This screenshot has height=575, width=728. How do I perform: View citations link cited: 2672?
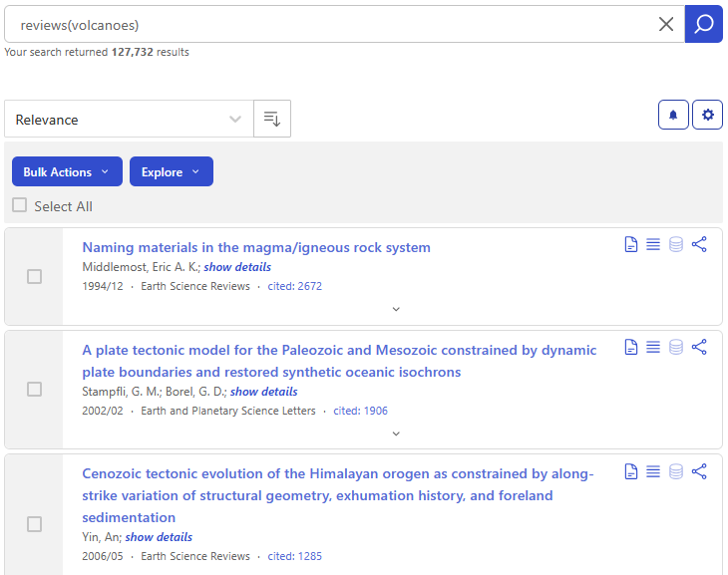pyautogui.click(x=295, y=286)
